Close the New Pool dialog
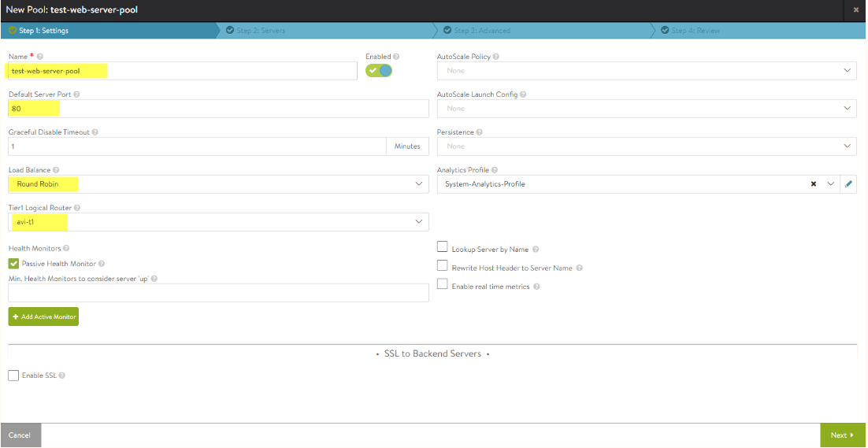Screen dimensions: 868x448 (856, 10)
